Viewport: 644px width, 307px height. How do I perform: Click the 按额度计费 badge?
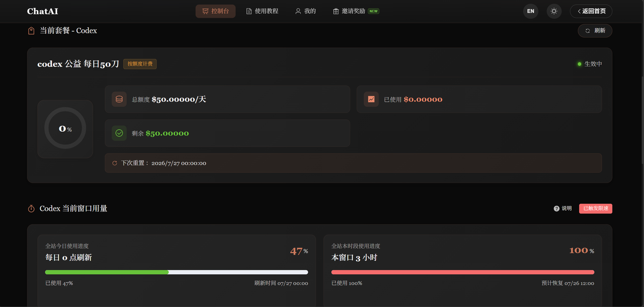click(140, 64)
